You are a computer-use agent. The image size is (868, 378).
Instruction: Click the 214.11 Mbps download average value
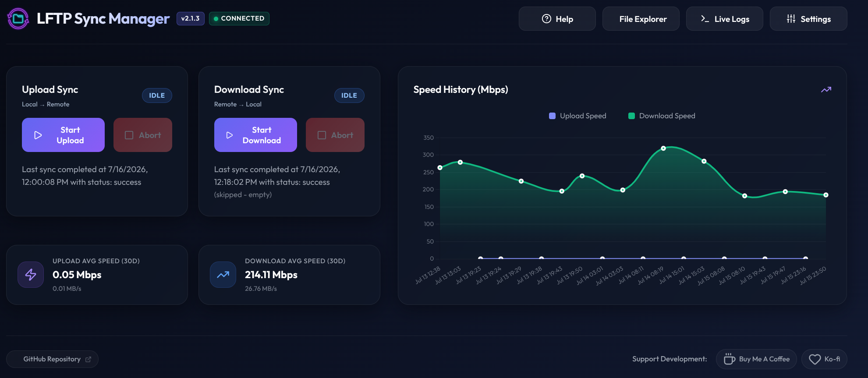click(271, 275)
